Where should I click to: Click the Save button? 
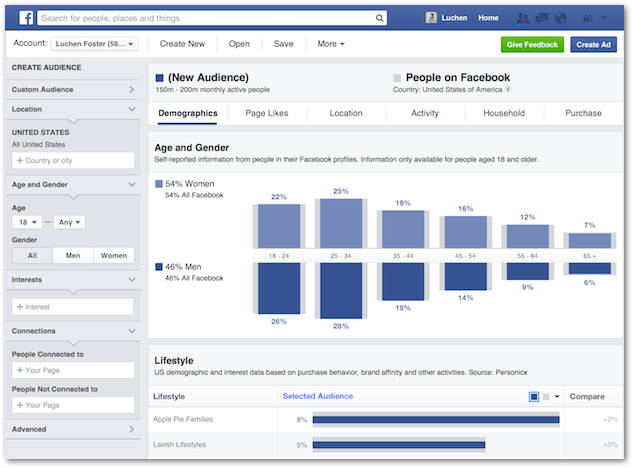[x=283, y=44]
